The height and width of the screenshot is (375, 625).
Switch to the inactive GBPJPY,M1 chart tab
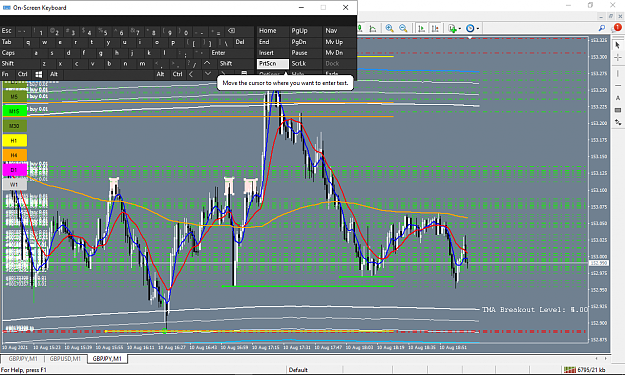coord(23,359)
